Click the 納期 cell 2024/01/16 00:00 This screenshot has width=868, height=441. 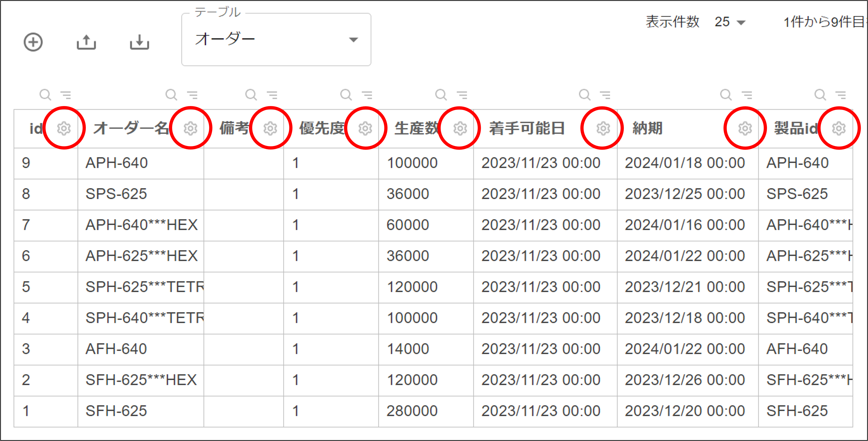pos(688,225)
